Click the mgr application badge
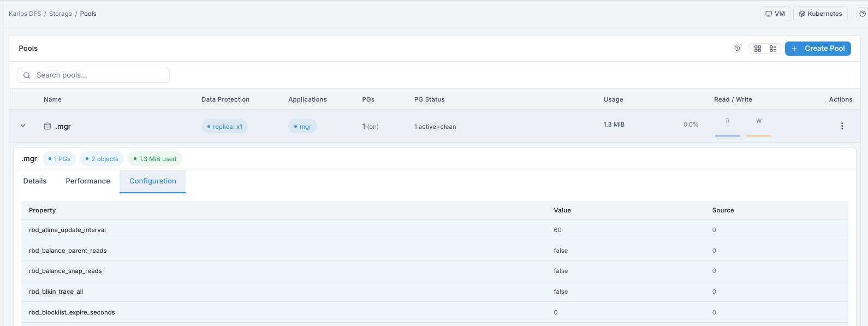 coord(302,127)
